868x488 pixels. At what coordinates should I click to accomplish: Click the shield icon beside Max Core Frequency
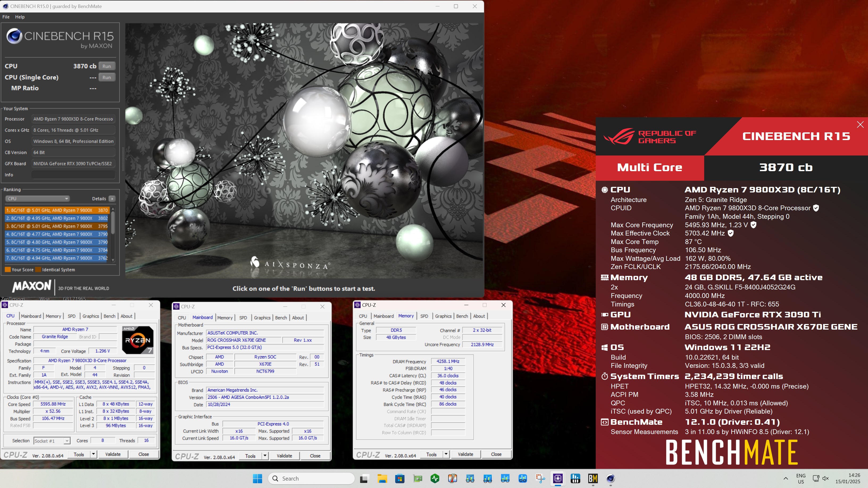[753, 225]
